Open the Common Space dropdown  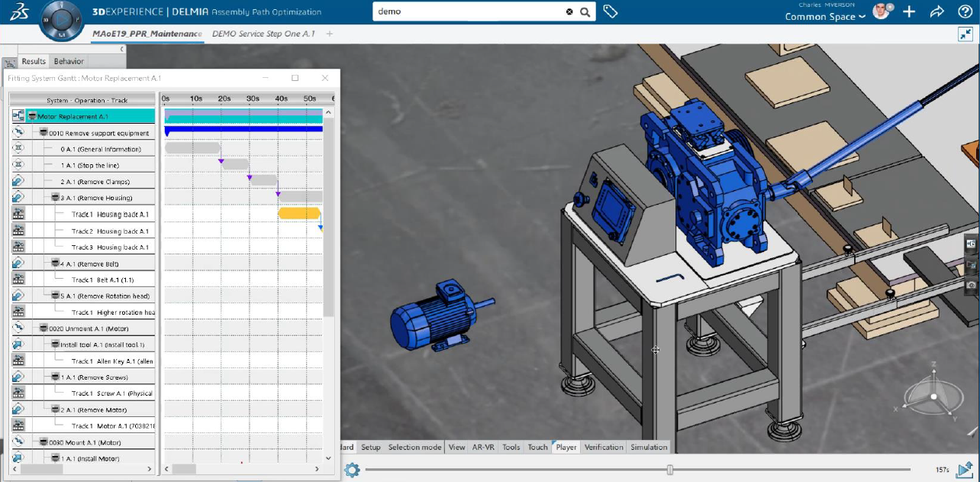click(x=825, y=17)
